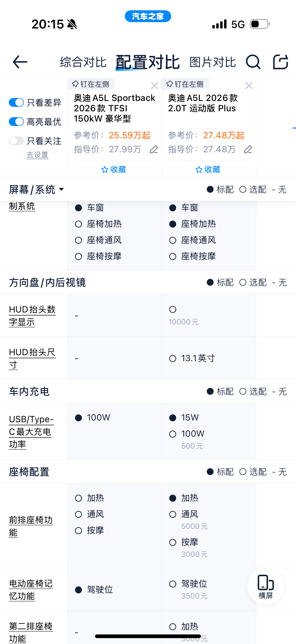
Task: Toggle 高亮最优 switch off
Action: (x=16, y=122)
